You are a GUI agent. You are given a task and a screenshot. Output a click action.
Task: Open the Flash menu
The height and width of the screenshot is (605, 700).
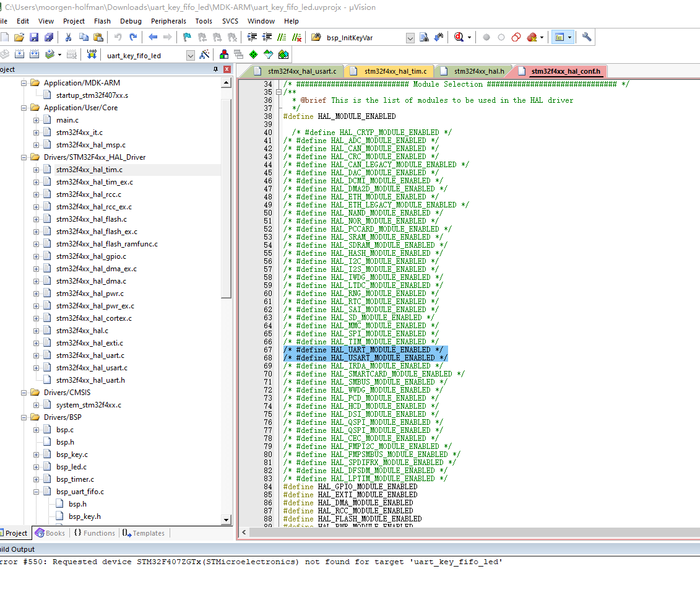[102, 21]
